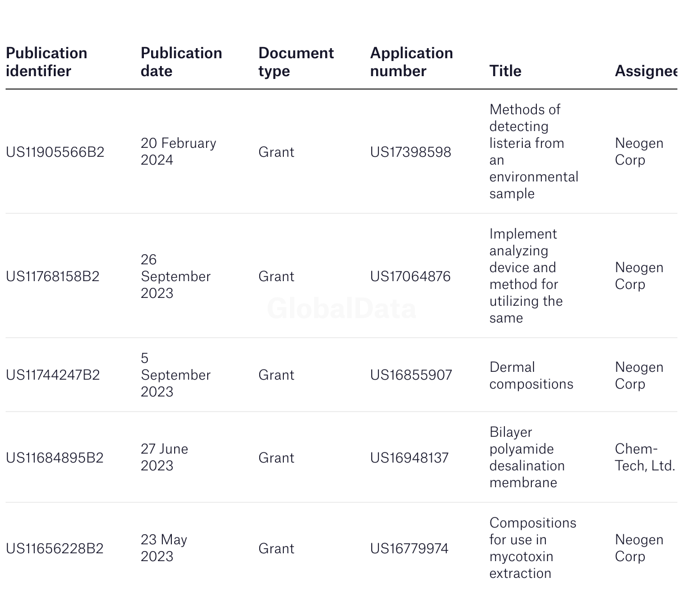
Task: Select the Document type column header
Action: (296, 62)
